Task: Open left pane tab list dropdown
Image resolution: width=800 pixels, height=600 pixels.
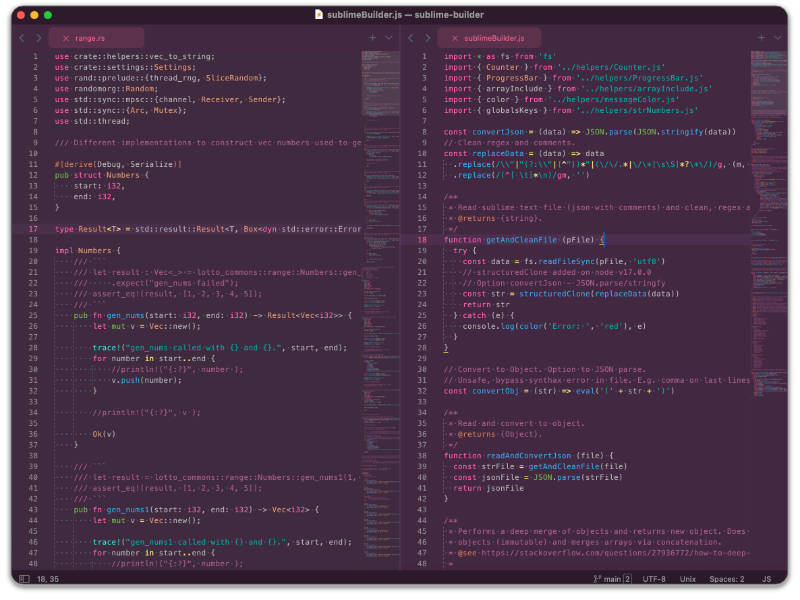Action: (x=389, y=38)
